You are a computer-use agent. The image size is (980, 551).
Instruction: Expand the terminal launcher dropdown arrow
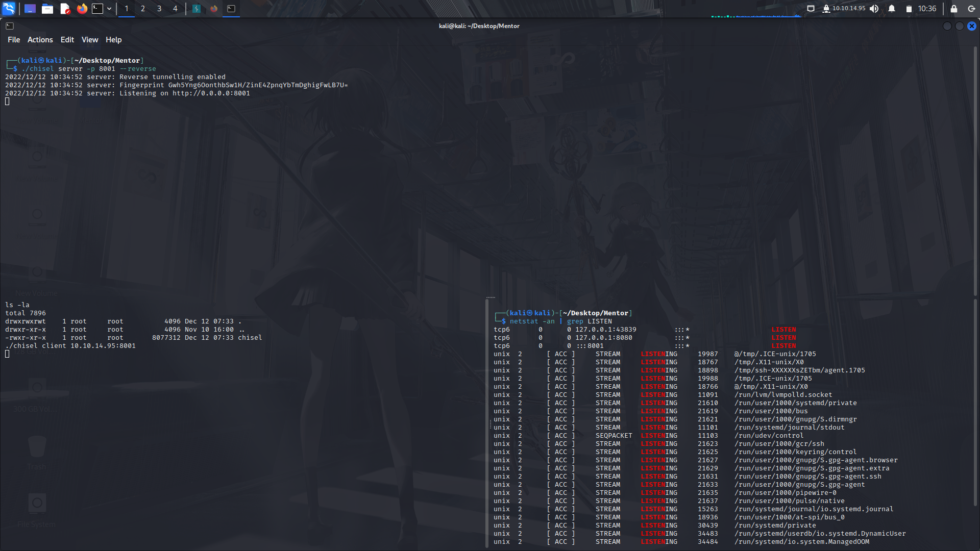pos(109,9)
